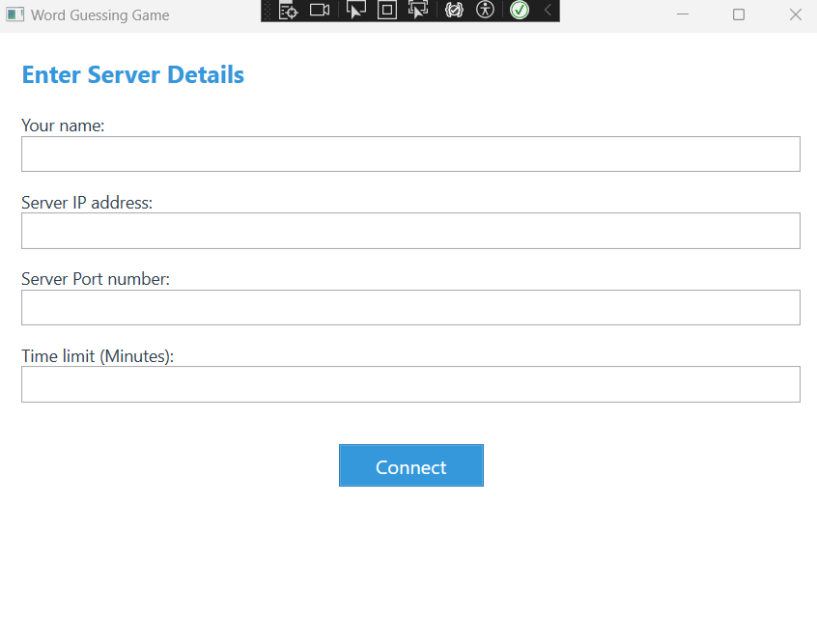Enable the Track Focused Element icon

click(x=418, y=11)
